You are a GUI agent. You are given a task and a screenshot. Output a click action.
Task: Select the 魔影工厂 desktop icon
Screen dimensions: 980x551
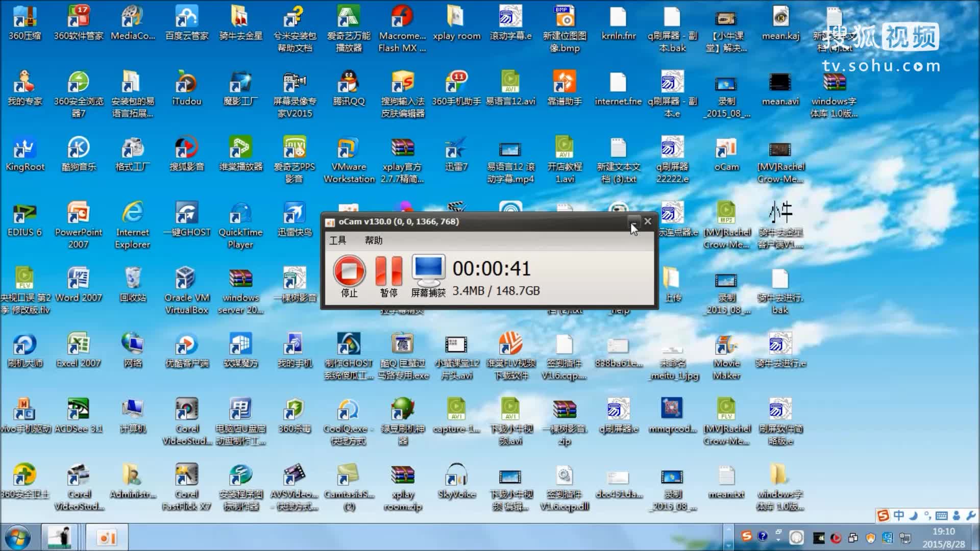coord(240,88)
